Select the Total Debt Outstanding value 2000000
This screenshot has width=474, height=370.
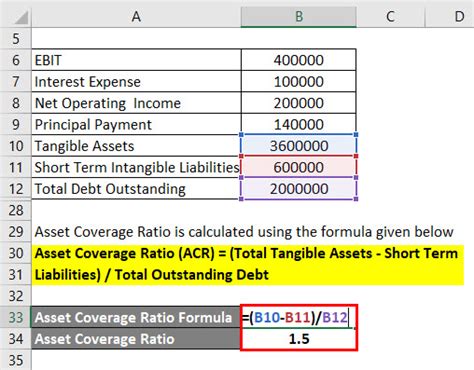point(299,189)
